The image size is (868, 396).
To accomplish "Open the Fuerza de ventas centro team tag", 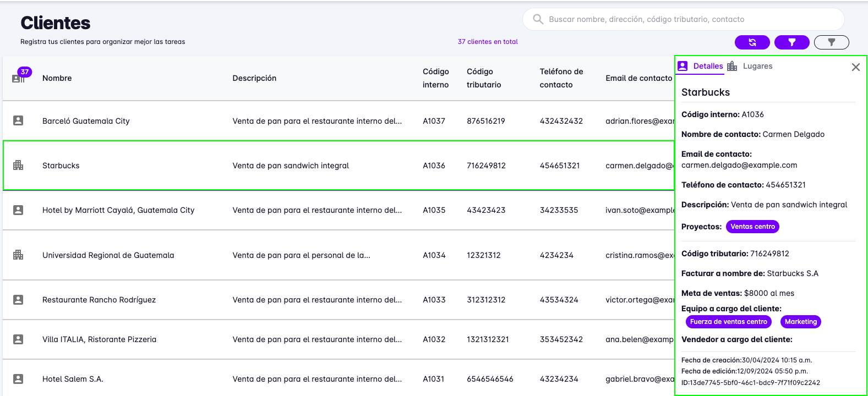I will click(x=728, y=322).
